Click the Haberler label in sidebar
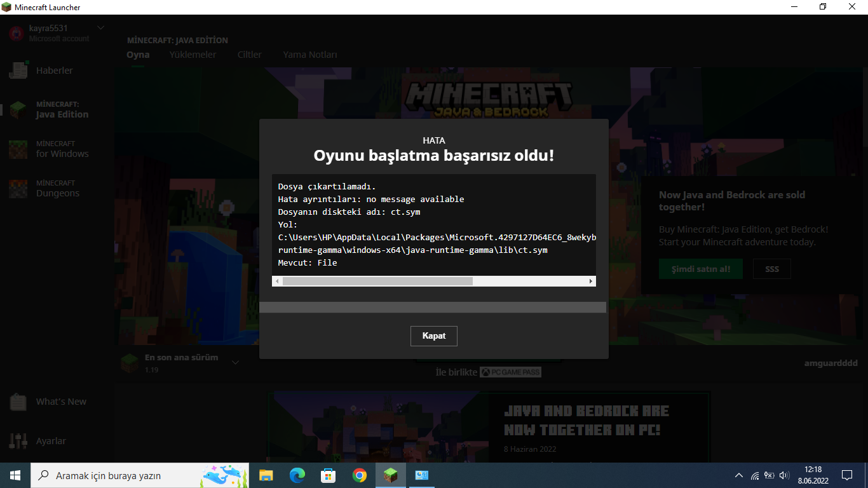This screenshot has height=488, width=868. coord(55,71)
